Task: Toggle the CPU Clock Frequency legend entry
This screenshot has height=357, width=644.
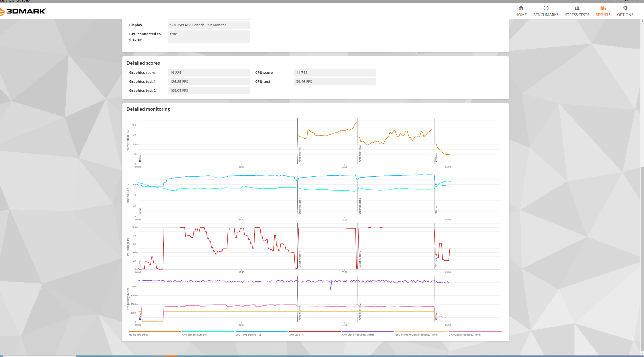Action: (x=358, y=334)
